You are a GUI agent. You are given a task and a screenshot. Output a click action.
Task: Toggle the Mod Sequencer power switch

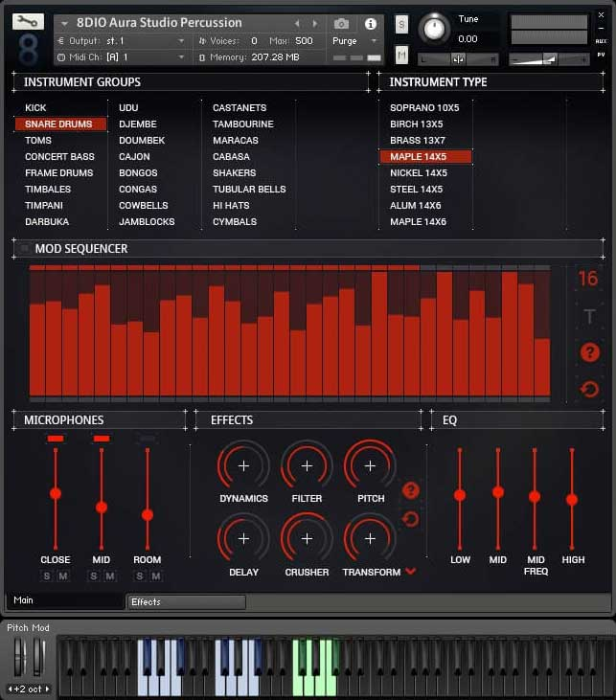pyautogui.click(x=25, y=249)
